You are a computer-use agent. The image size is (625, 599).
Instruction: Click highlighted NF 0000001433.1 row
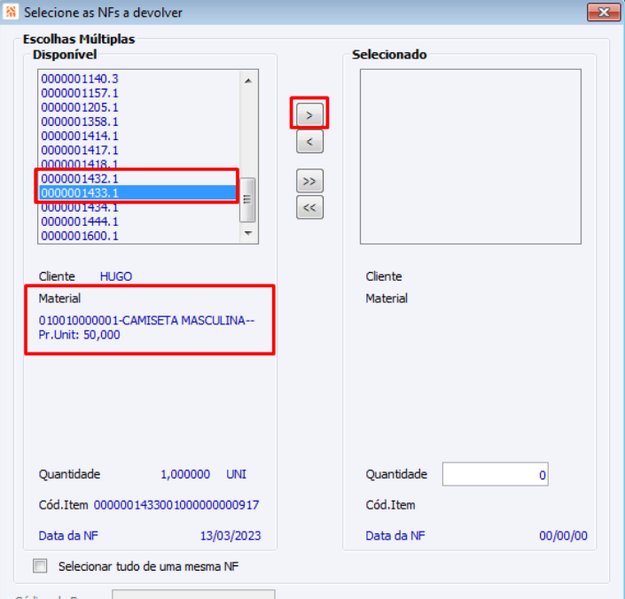138,193
